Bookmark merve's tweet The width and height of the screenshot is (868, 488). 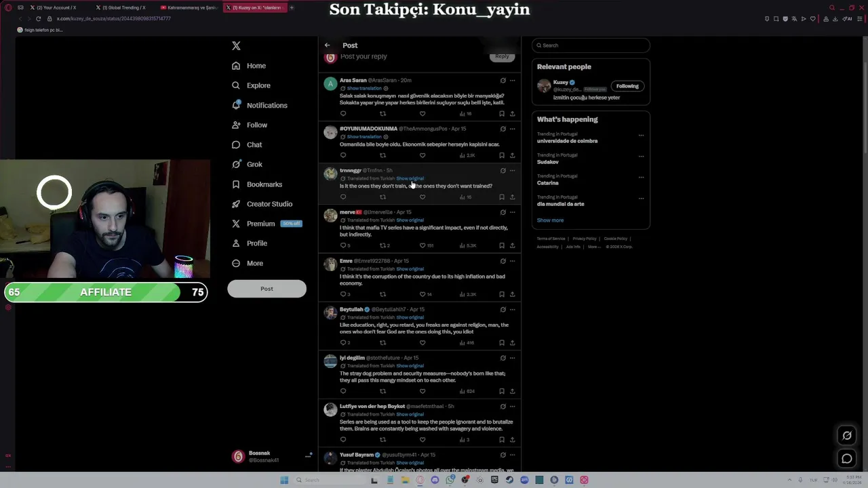click(x=502, y=245)
